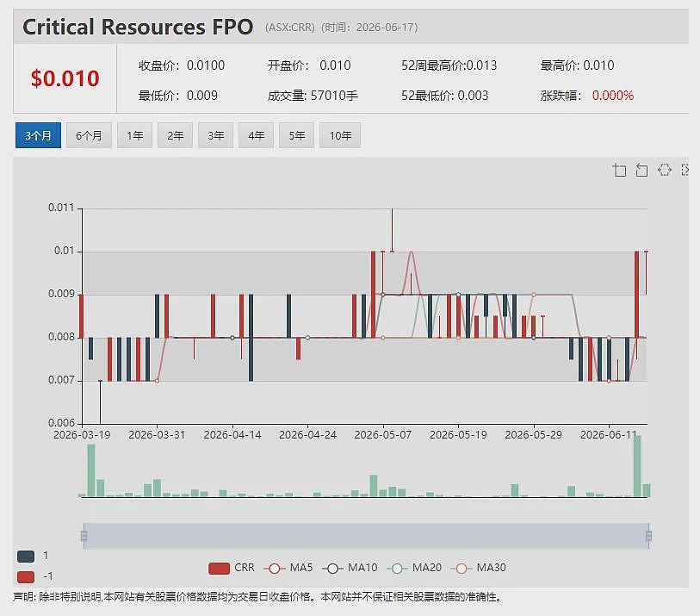Click the 2026-04-14 x-axis date label
Viewport: 700px width, 616px height.
(232, 435)
